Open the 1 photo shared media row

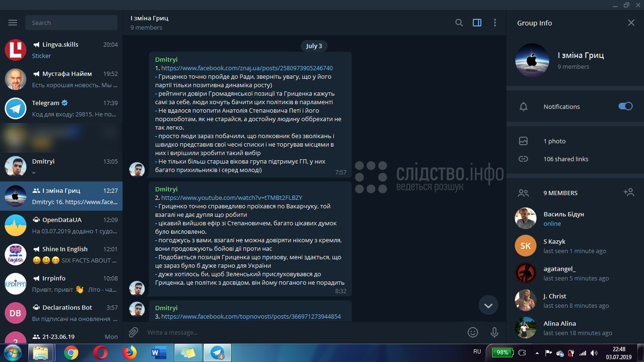575,141
